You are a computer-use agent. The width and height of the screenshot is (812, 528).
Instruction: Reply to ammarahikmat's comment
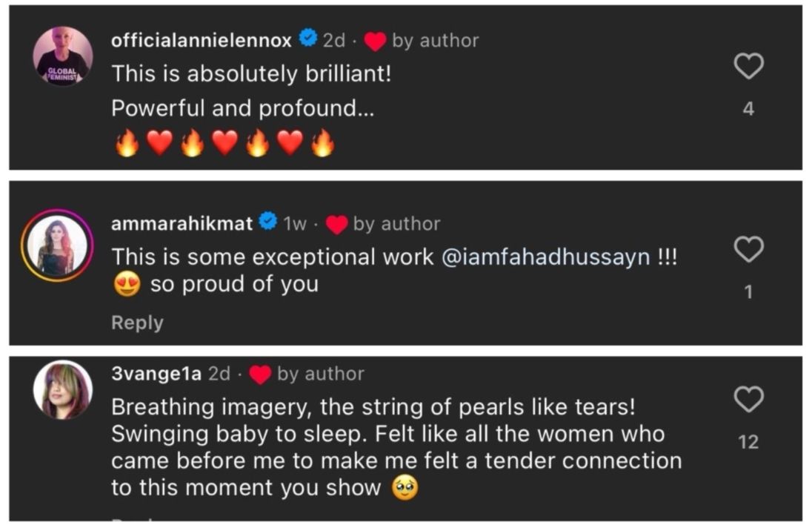tap(137, 323)
